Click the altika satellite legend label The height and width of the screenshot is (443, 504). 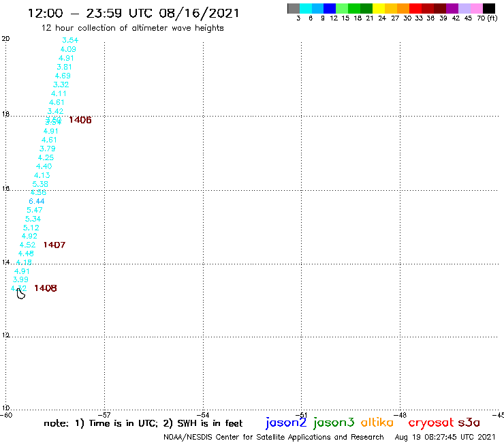pyautogui.click(x=377, y=423)
